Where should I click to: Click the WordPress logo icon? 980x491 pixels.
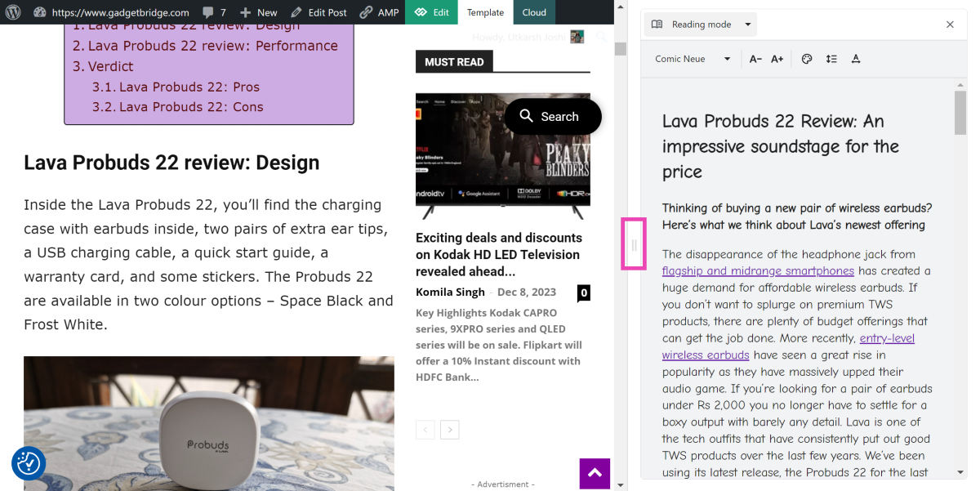click(39, 12)
